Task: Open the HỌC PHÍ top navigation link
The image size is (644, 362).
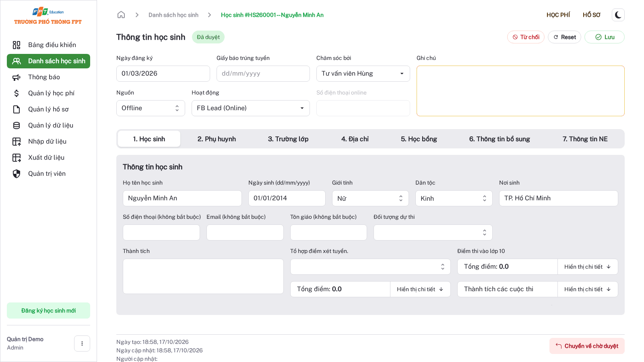Action: (558, 15)
